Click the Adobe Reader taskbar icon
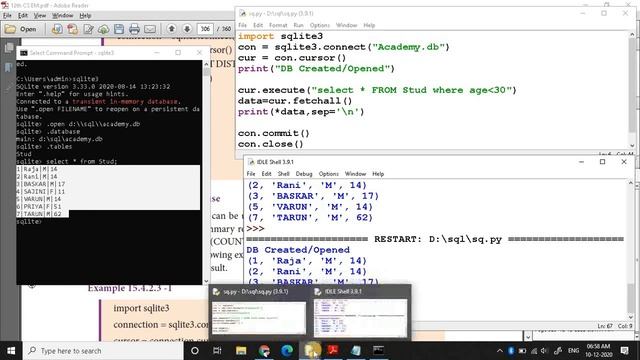The image size is (640, 360). 333,351
